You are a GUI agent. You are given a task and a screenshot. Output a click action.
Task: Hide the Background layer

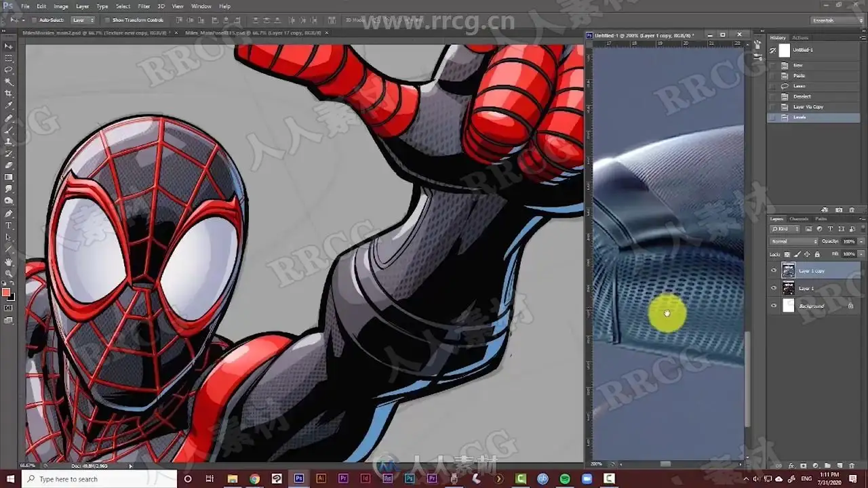774,306
